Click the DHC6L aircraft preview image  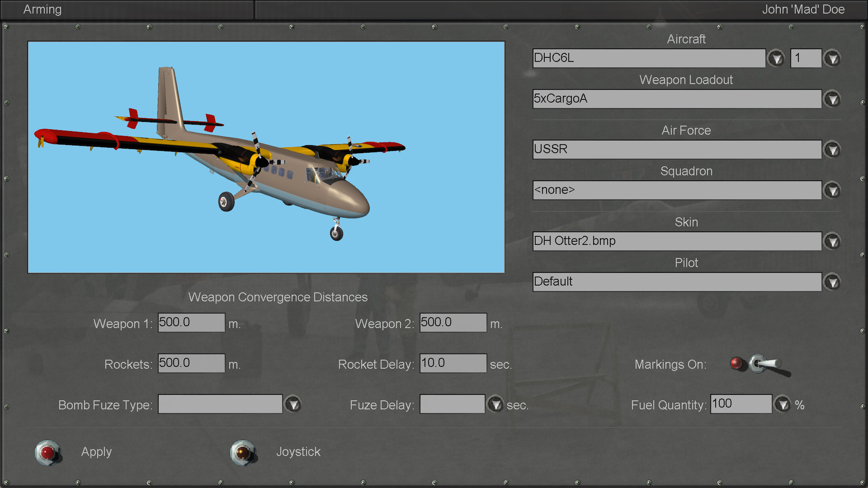click(266, 157)
